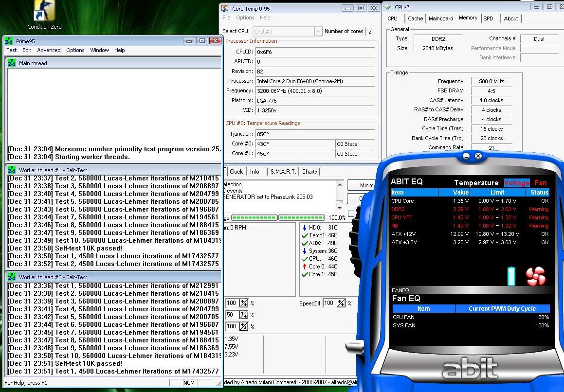
Task: Select the CPU VTT warning row
Action: (470, 217)
